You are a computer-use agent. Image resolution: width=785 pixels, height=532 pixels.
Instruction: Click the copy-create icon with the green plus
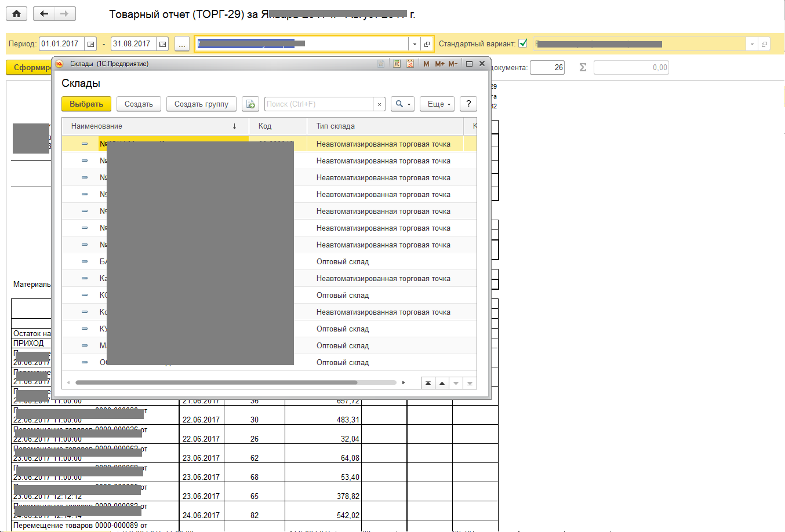coord(250,104)
